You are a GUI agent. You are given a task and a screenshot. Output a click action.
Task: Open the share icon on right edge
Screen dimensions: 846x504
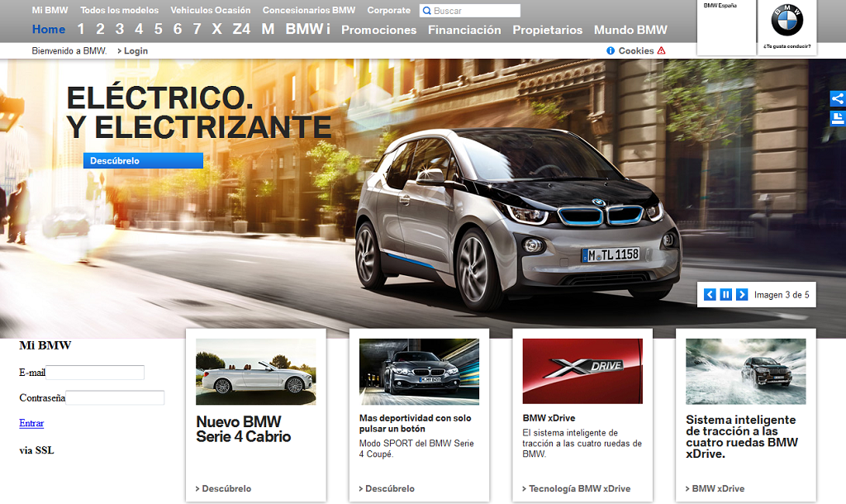point(838,99)
